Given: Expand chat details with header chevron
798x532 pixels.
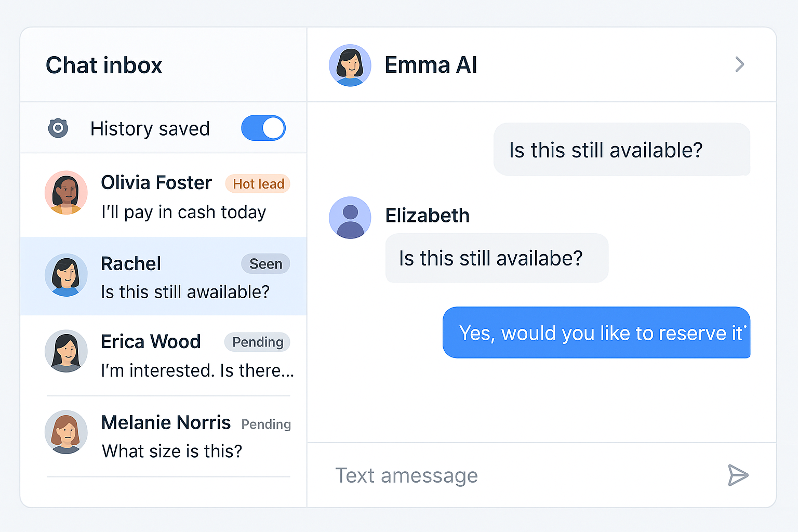Looking at the screenshot, I should pos(740,64).
